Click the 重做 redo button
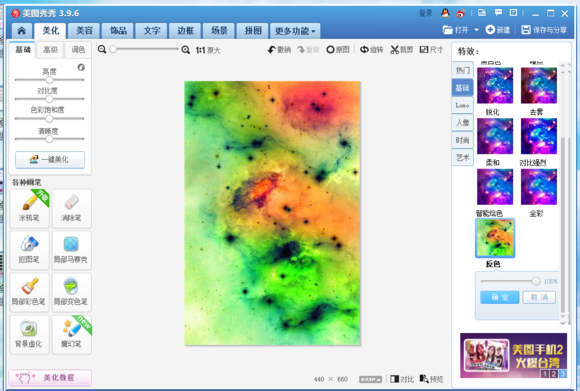This screenshot has height=391, width=580. click(x=308, y=50)
